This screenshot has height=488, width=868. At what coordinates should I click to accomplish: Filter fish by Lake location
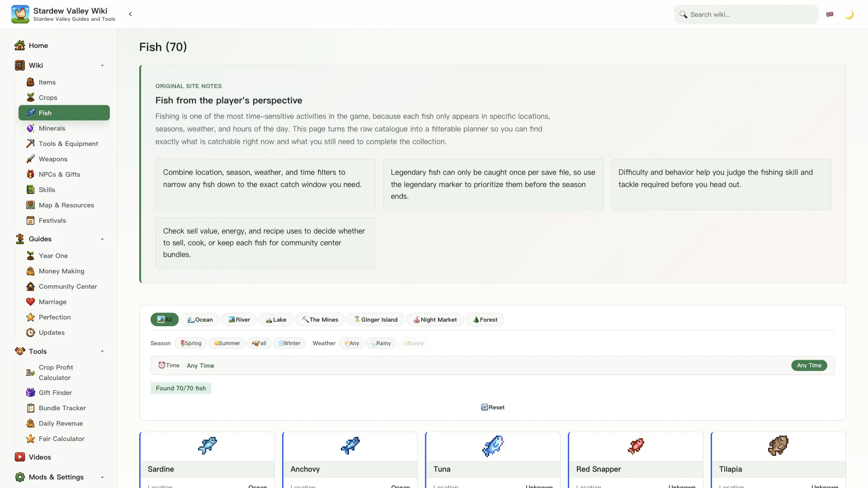point(276,320)
